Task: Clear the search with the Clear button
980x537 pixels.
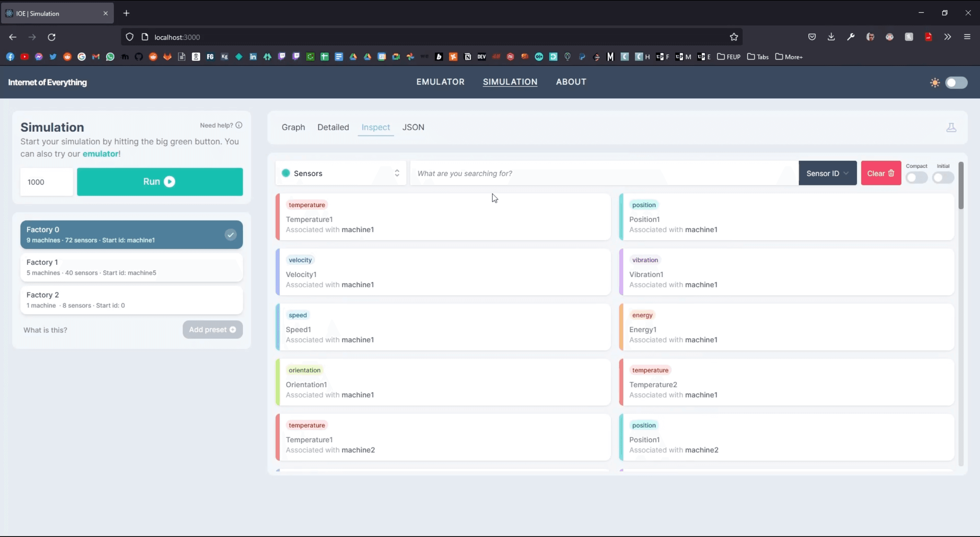Action: click(x=881, y=173)
